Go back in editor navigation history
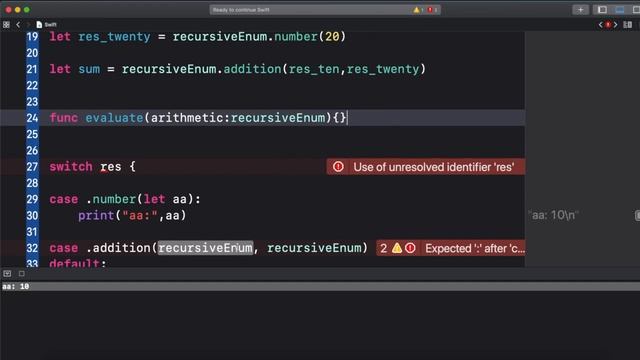Screen dimensions: 640x360 coord(18,25)
